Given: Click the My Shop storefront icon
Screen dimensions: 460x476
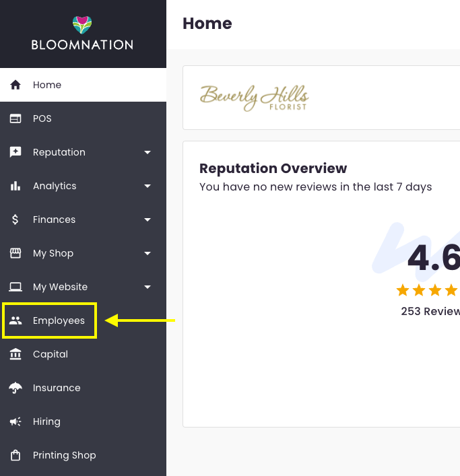Looking at the screenshot, I should (15, 253).
